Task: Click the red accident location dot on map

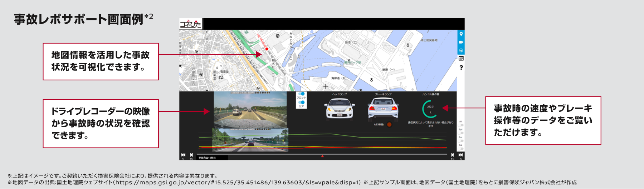Action: pyautogui.click(x=267, y=49)
